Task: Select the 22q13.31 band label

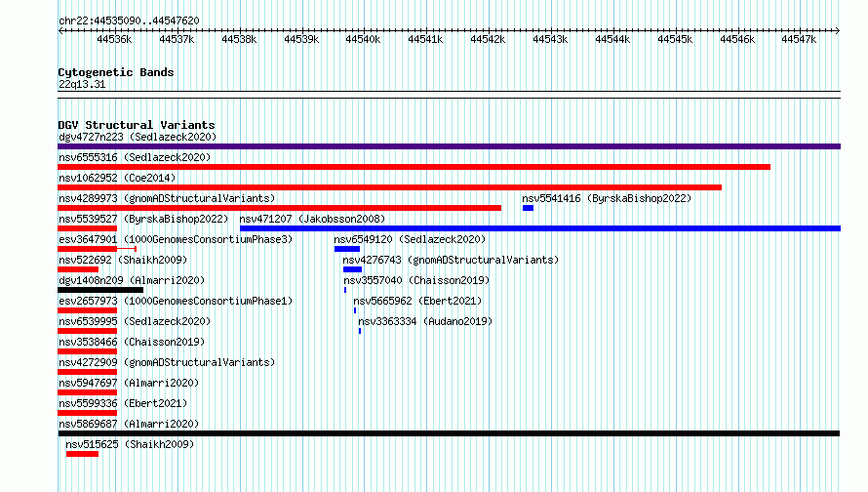Action: [82, 84]
